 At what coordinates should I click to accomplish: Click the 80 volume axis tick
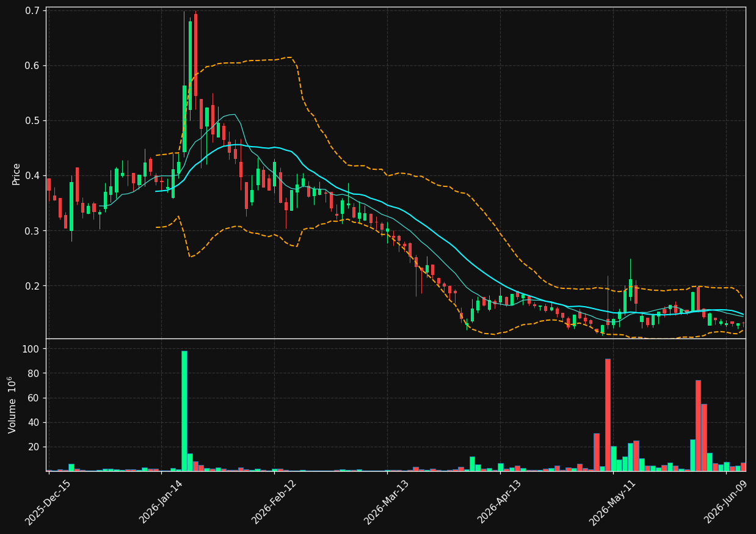click(x=35, y=373)
